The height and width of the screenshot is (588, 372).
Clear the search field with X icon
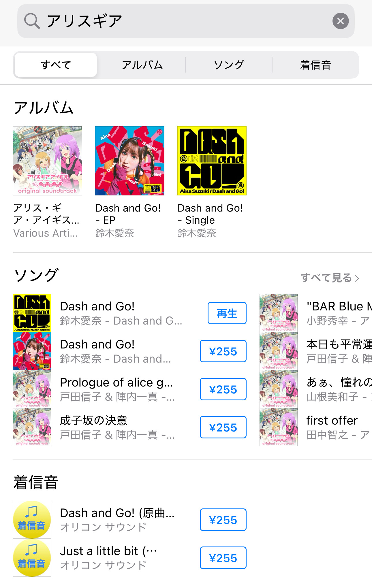pos(341,21)
